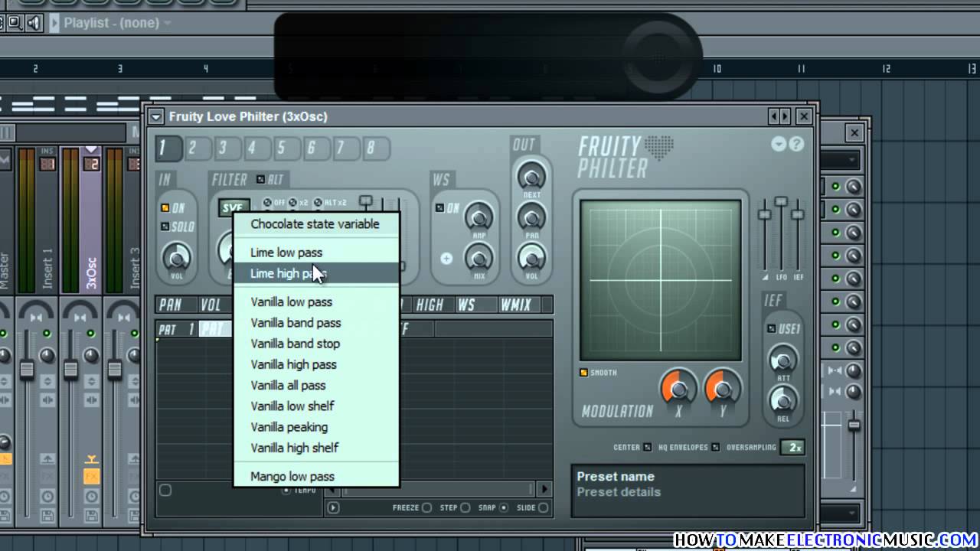Image resolution: width=980 pixels, height=551 pixels.
Task: Choose Mango low pass filter
Action: pyautogui.click(x=316, y=476)
